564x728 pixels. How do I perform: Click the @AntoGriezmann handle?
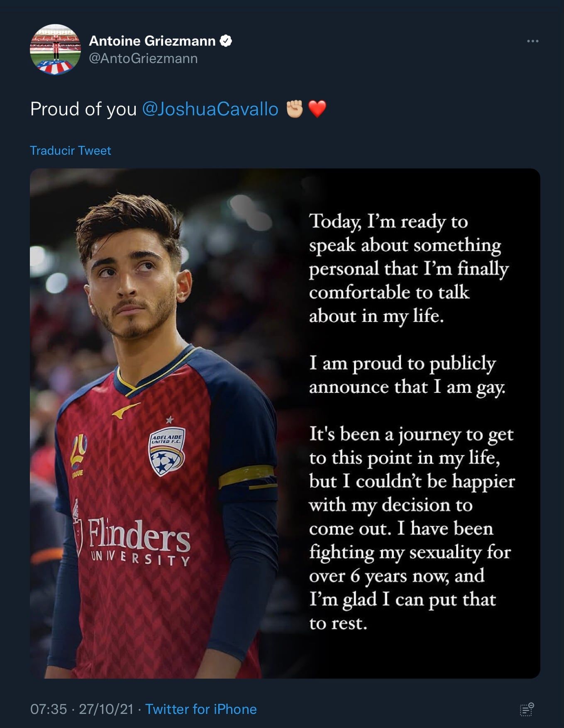tap(143, 58)
